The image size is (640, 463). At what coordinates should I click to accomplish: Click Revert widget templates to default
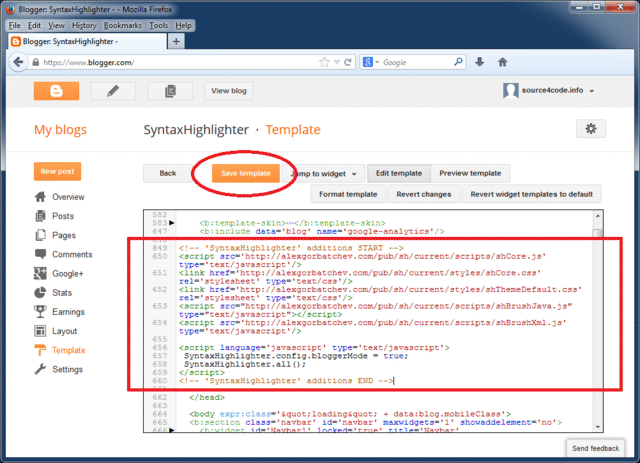click(x=531, y=194)
